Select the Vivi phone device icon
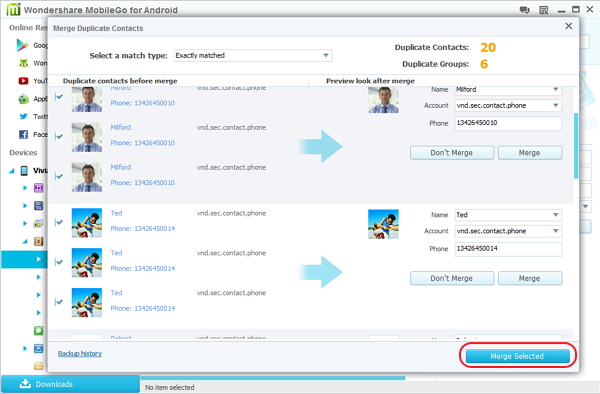This screenshot has width=600, height=394. pos(24,171)
